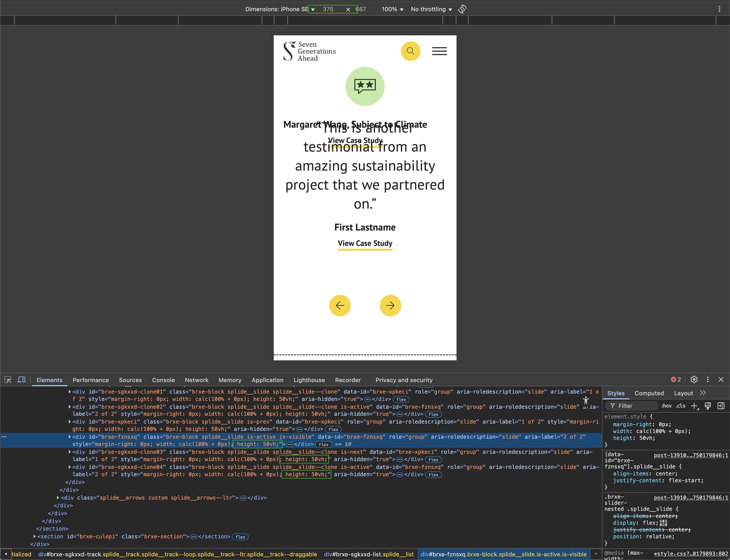
Task: Toggle flex badge on brxe-sgkxxd-clone03 node
Action: pyautogui.click(x=433, y=460)
